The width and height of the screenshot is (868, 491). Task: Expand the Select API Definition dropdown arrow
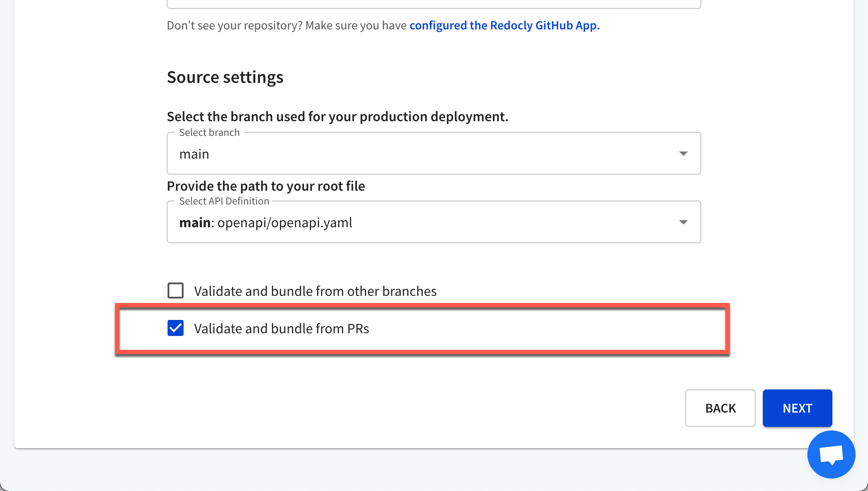tap(683, 222)
